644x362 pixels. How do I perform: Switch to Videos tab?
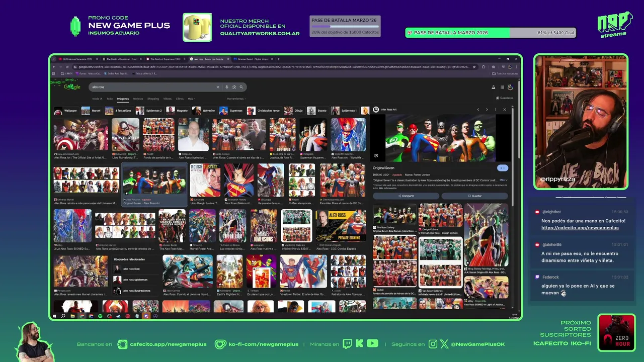168,99
